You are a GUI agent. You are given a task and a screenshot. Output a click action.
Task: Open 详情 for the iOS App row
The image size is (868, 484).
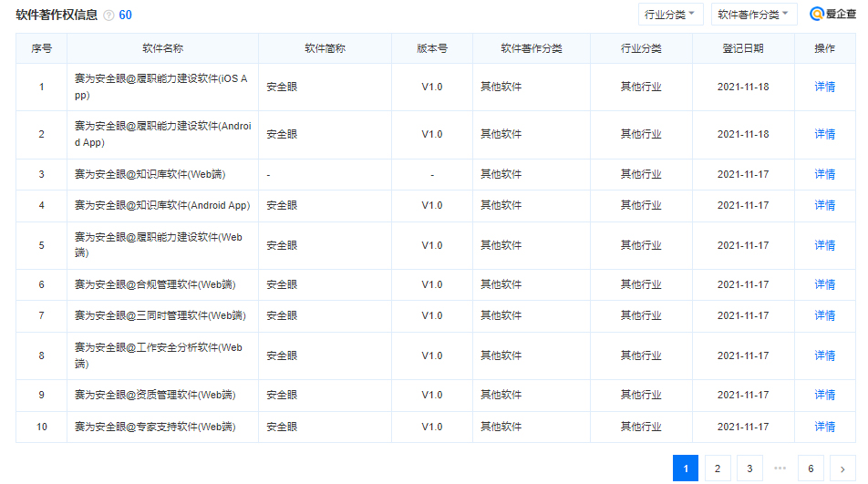824,87
